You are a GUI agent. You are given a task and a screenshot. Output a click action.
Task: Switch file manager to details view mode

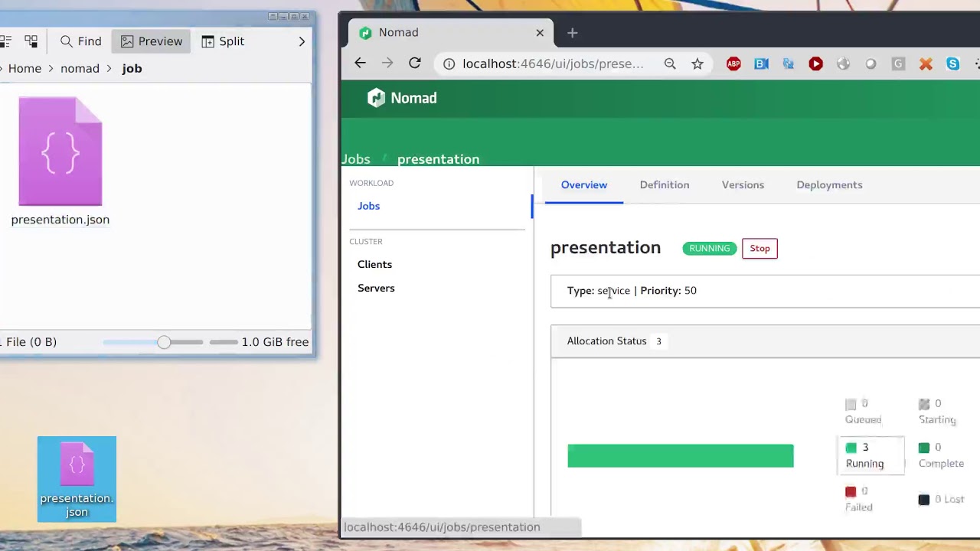point(5,41)
